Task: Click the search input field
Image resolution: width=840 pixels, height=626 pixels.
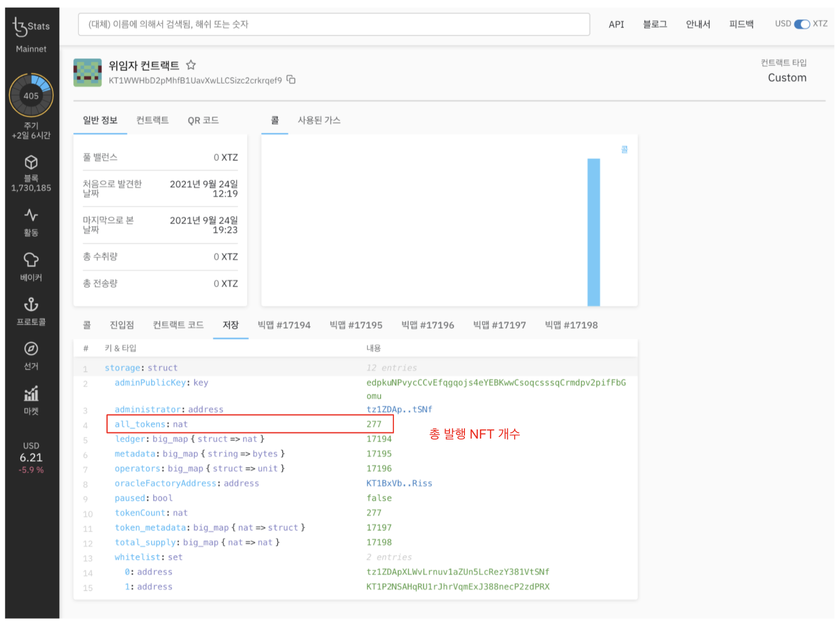Action: [334, 24]
